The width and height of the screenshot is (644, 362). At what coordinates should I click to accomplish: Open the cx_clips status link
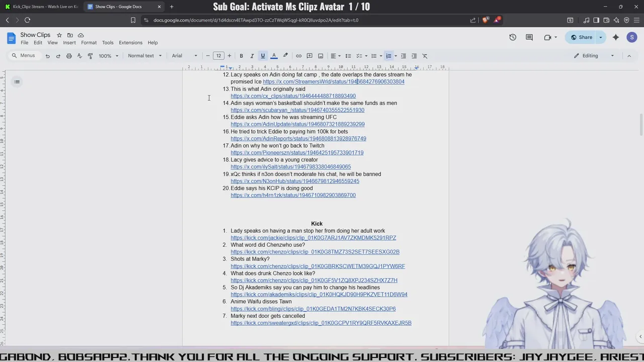293,96
